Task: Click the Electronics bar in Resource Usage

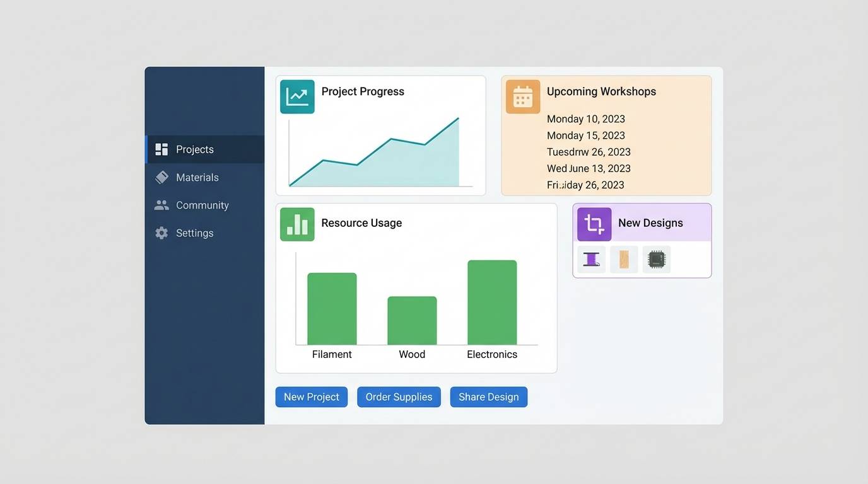Action: pos(491,301)
